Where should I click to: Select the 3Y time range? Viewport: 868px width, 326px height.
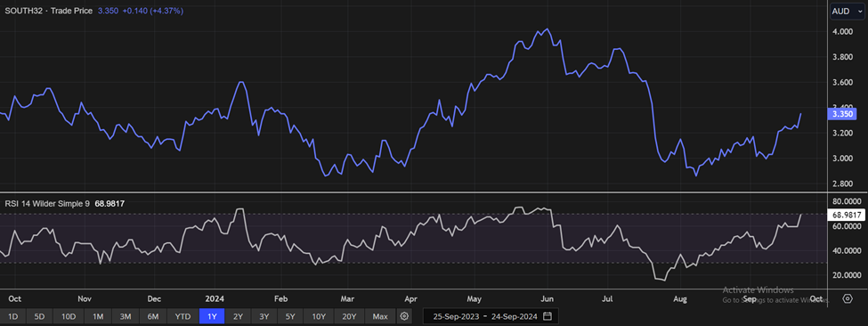pos(264,316)
